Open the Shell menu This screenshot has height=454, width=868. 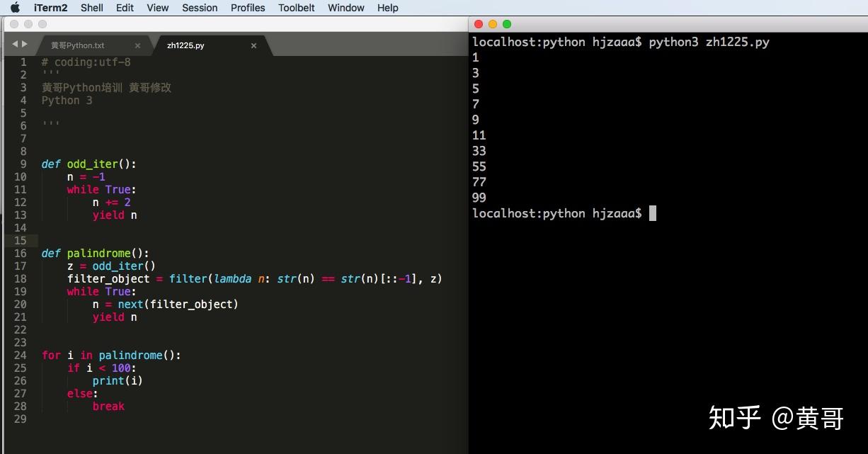click(91, 8)
